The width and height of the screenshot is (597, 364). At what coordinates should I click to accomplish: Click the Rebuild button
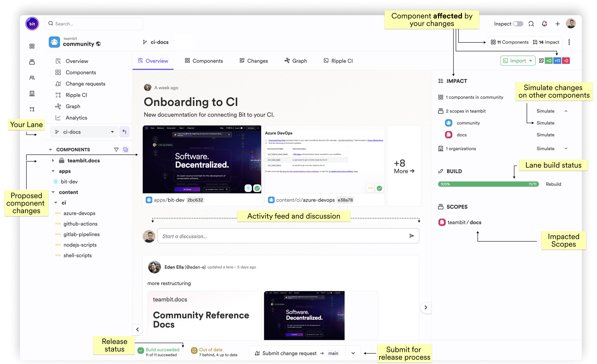tap(553, 184)
